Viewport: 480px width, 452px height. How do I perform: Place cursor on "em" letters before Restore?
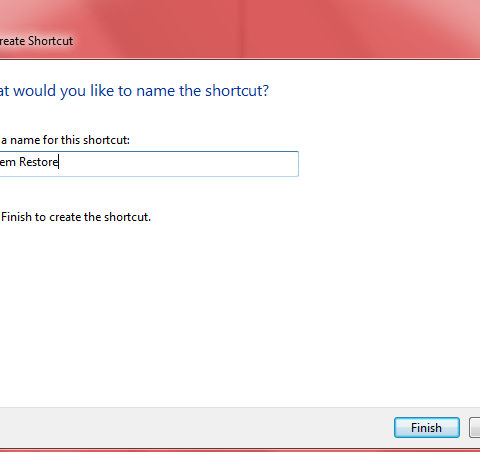click(x=8, y=162)
